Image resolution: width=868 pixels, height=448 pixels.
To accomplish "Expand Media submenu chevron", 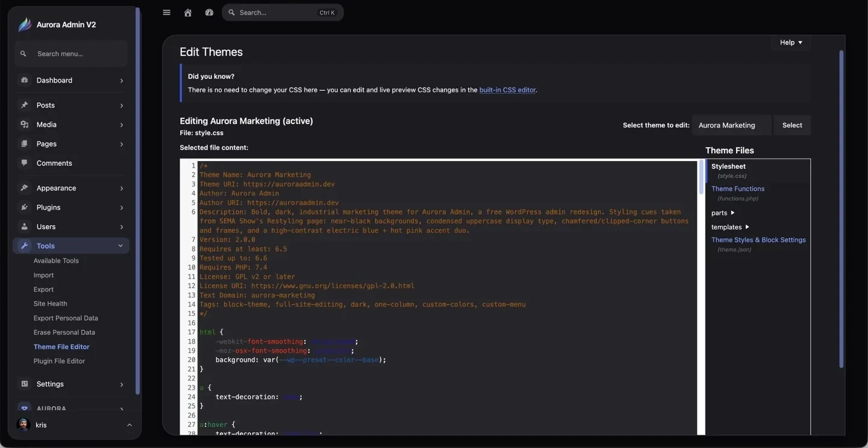I will tap(122, 125).
